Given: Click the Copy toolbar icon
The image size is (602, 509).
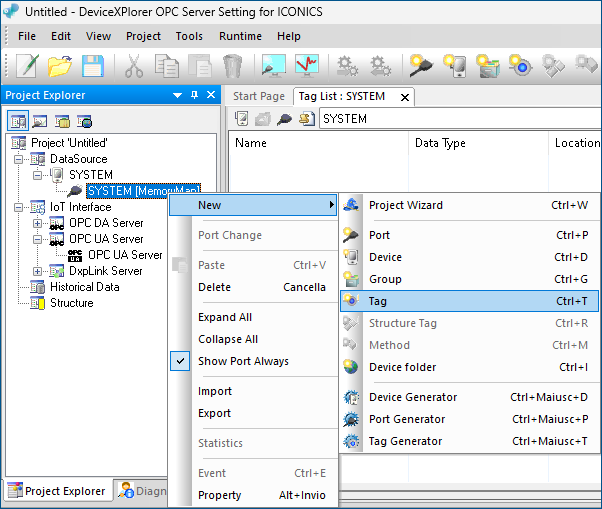Looking at the screenshot, I should click(167, 66).
